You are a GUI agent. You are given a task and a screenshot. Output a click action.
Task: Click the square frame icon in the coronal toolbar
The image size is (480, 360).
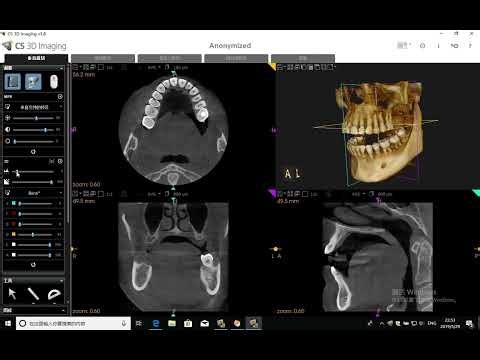pos(101,194)
